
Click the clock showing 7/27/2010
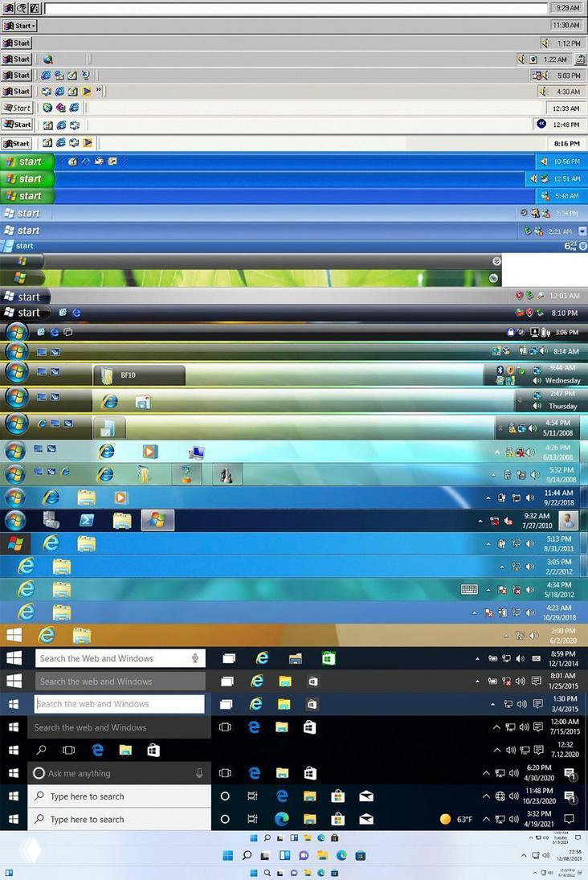pos(537,521)
